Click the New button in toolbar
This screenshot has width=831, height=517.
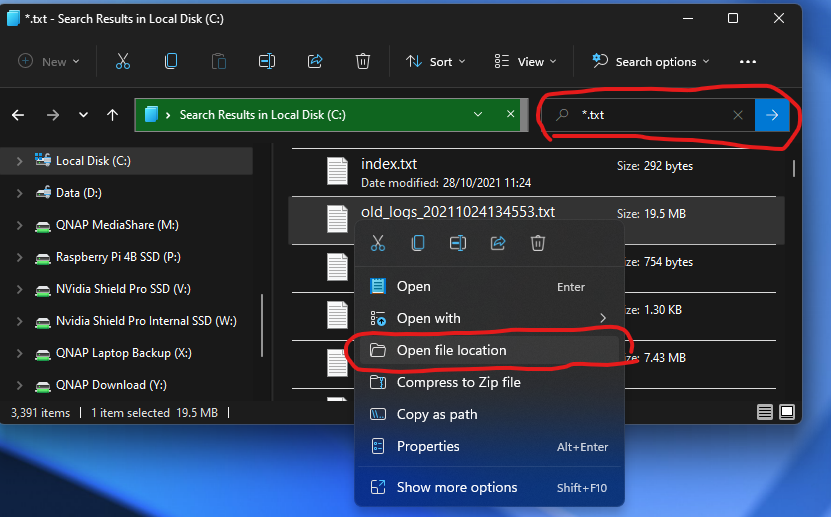click(x=45, y=61)
